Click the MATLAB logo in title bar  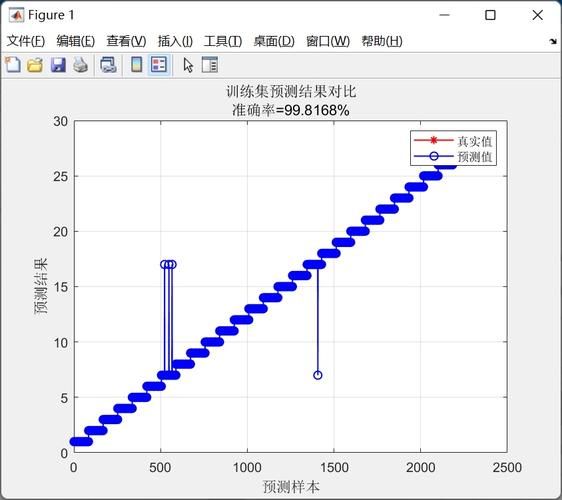(16, 15)
